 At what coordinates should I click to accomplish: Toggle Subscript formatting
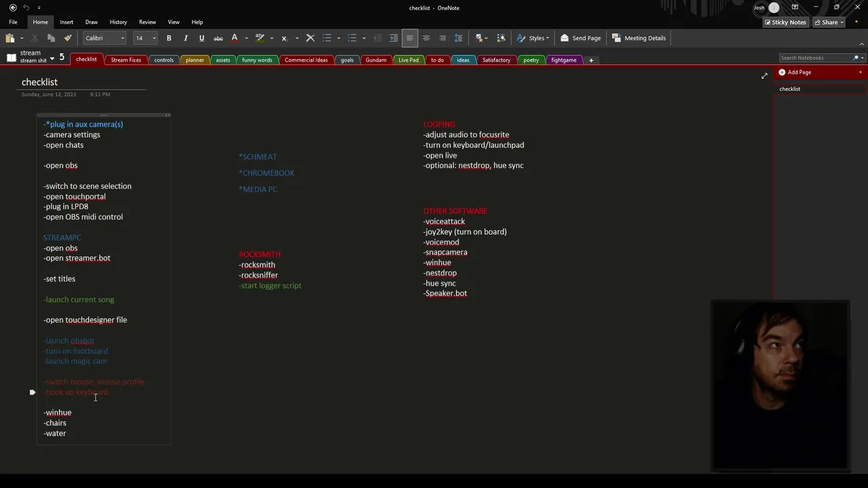click(x=284, y=38)
